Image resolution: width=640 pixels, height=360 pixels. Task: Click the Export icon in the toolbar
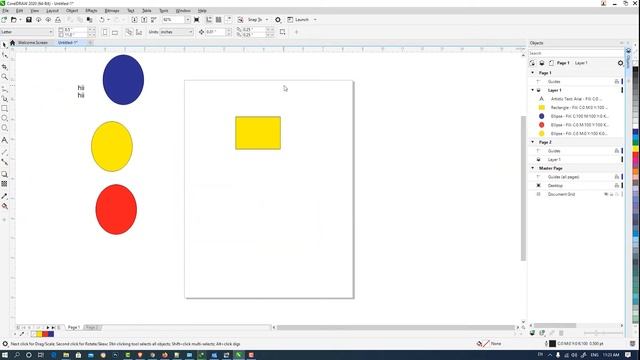pyautogui.click(x=144, y=20)
